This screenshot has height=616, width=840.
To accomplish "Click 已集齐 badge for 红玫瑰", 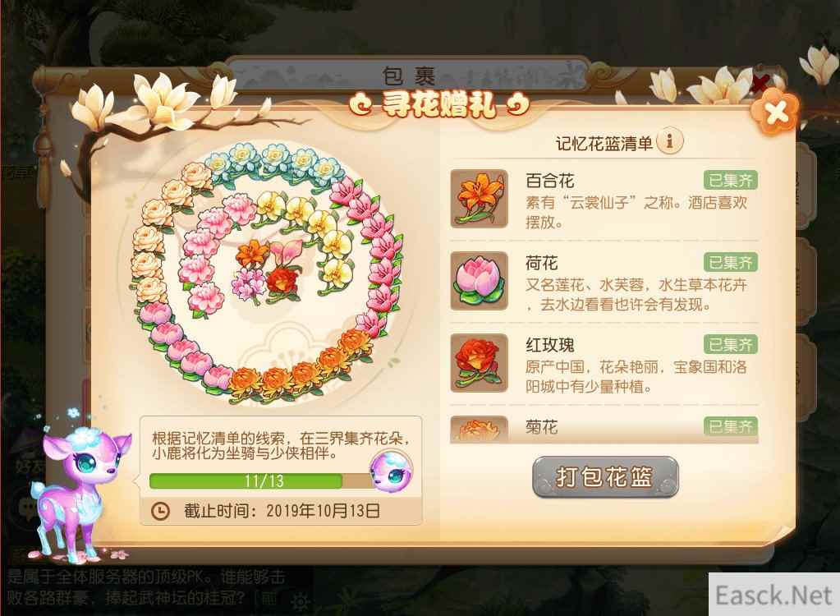I will tap(730, 344).
